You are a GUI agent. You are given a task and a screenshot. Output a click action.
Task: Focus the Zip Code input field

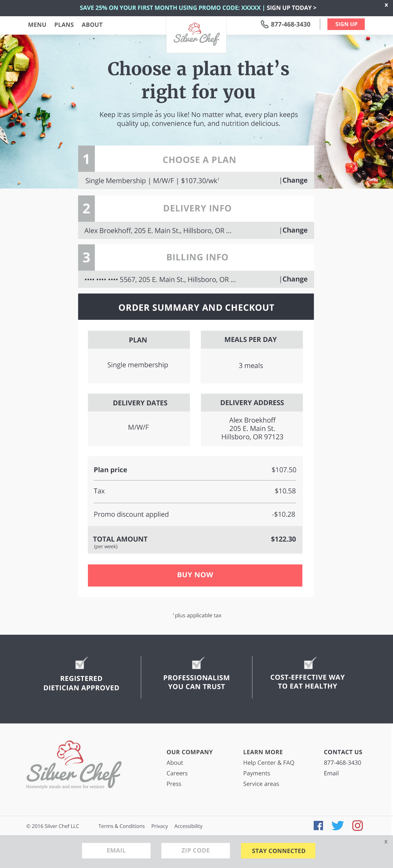pyautogui.click(x=195, y=851)
